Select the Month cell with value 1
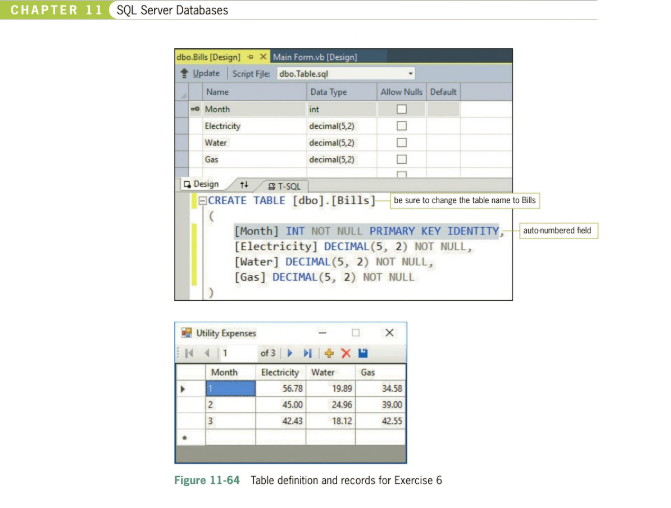Screen dimensions: 671x508 230,389
